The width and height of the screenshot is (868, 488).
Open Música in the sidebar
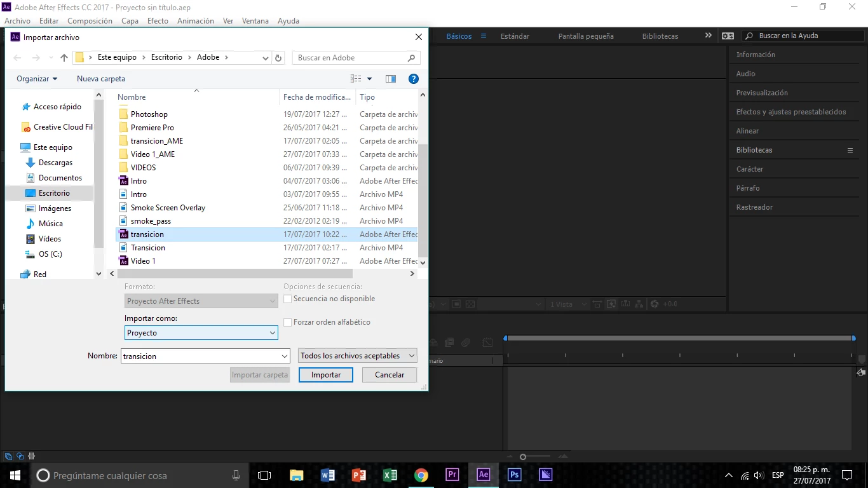click(x=50, y=224)
